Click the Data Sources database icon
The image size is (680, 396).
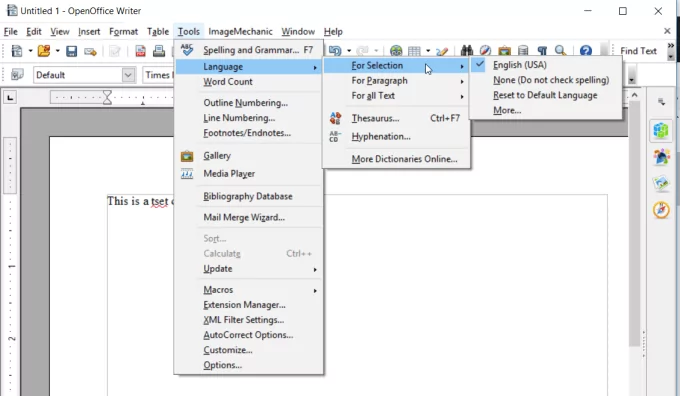tap(523, 51)
